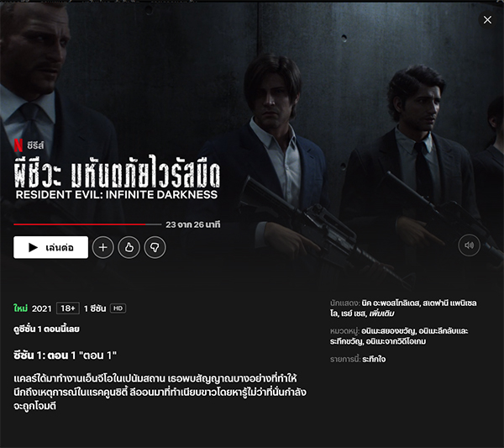Resume playback with เล่นต่อ button
The image size is (504, 448).
(50, 247)
